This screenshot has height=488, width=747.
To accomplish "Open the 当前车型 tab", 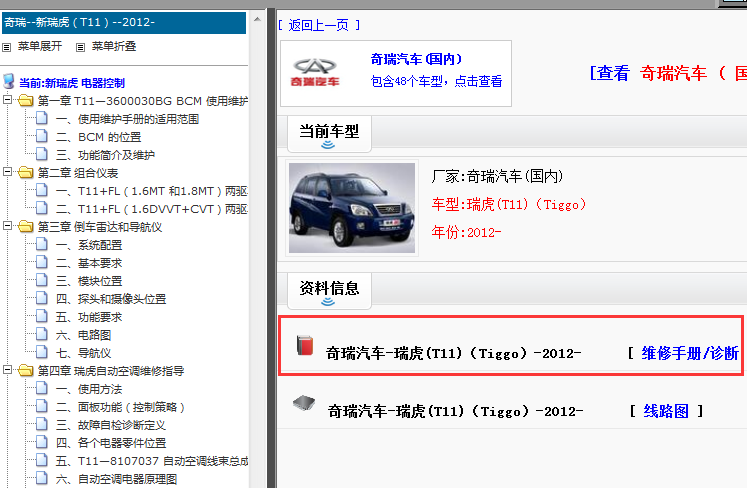I will (x=329, y=134).
